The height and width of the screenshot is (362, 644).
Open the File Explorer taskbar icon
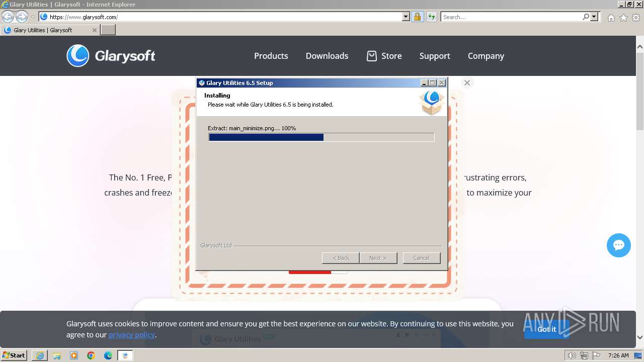(x=57, y=355)
